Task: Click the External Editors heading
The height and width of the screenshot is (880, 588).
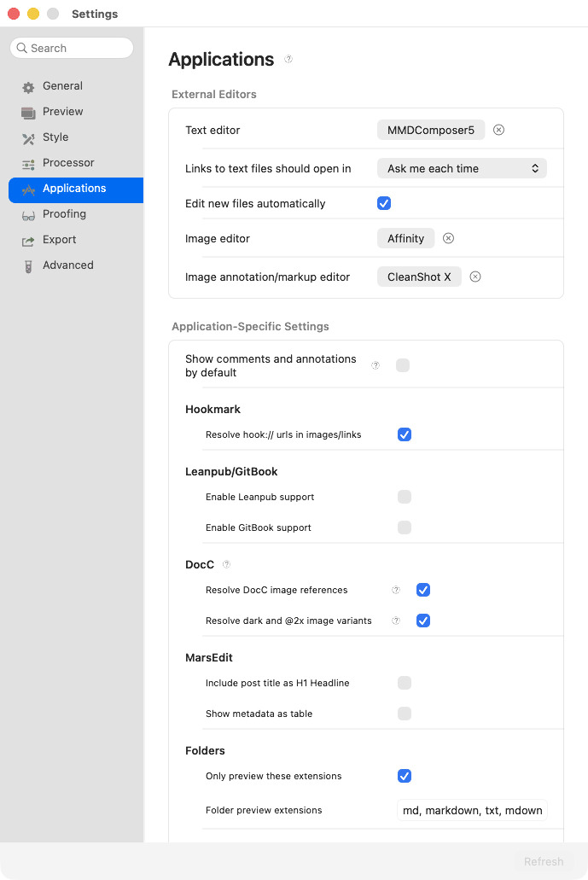Action: coord(213,94)
